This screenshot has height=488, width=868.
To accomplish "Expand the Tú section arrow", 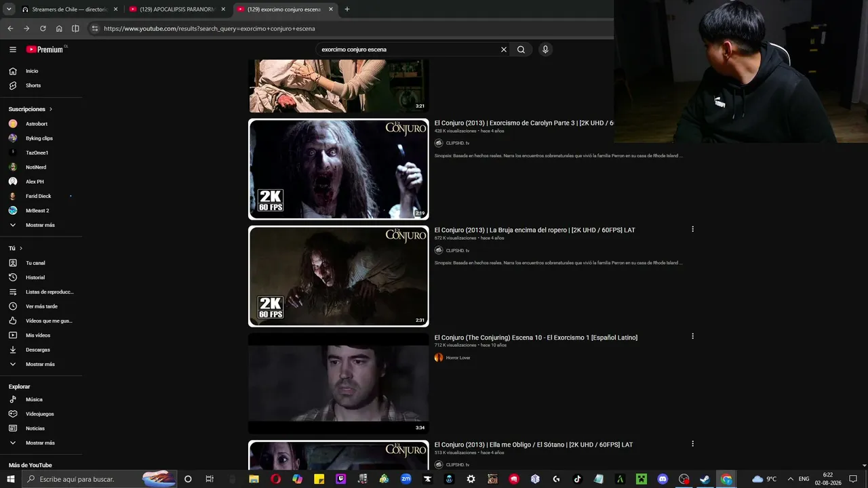I will coord(21,249).
